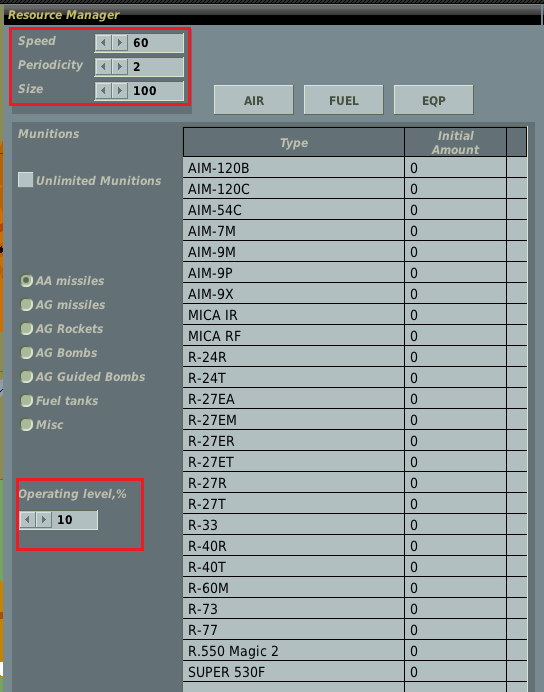Open the EQP resources tab
This screenshot has height=692, width=544.
(434, 100)
